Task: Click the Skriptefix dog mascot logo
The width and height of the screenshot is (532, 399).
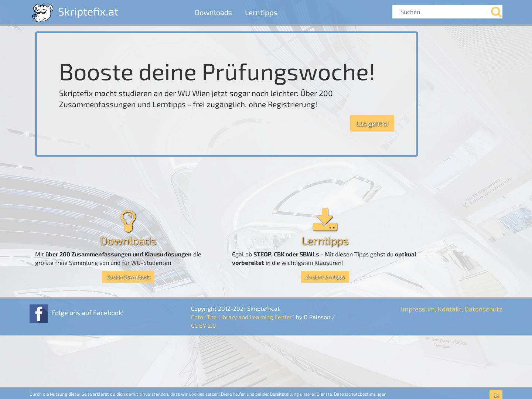Action: 42,13
